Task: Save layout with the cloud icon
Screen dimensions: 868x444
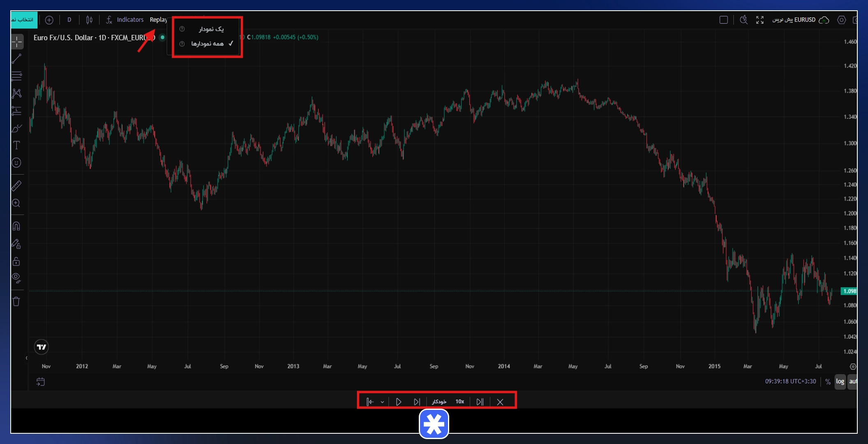Action: [x=824, y=20]
